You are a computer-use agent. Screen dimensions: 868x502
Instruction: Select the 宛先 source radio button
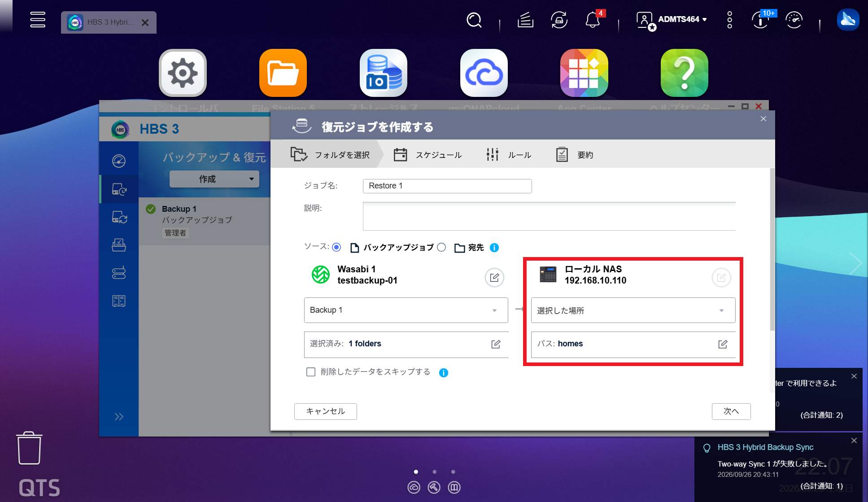(441, 247)
